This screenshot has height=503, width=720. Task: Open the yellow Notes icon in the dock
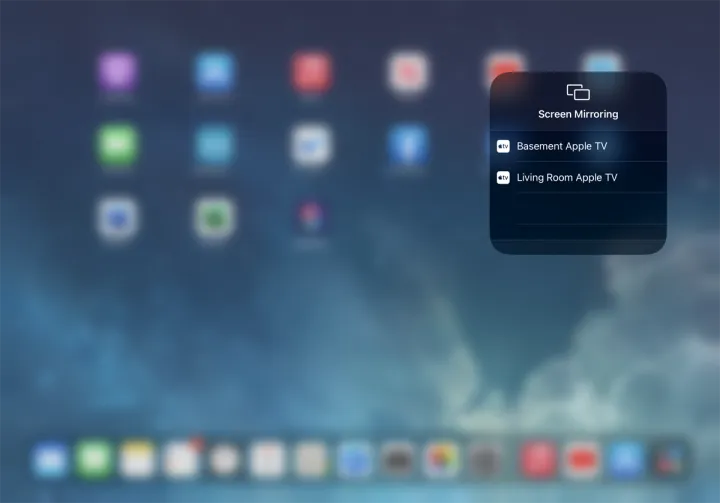click(137, 459)
